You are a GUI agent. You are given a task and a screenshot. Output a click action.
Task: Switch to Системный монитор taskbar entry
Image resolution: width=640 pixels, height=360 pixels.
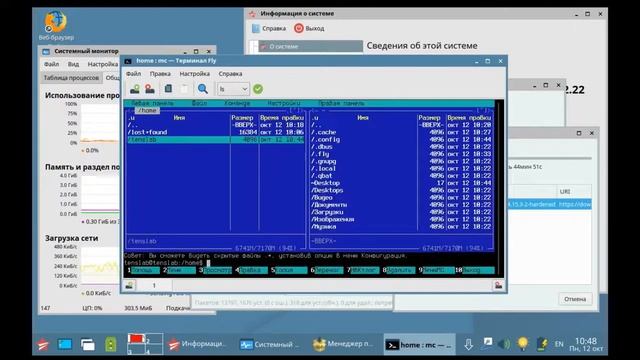pos(270,345)
